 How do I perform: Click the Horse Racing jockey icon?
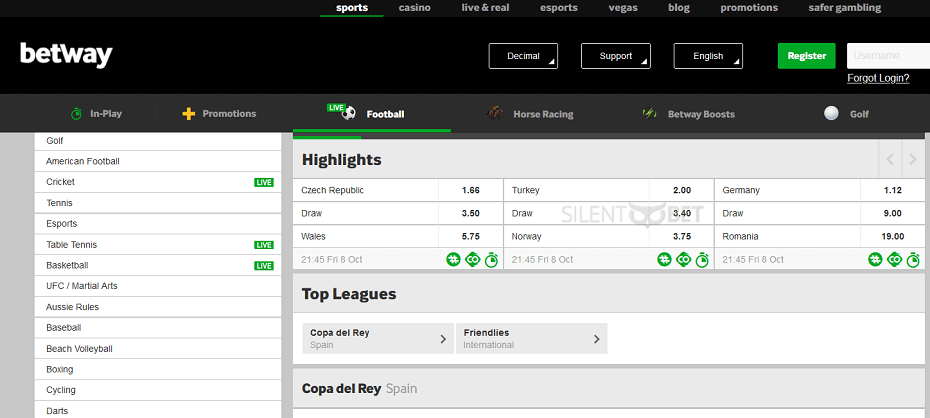495,113
